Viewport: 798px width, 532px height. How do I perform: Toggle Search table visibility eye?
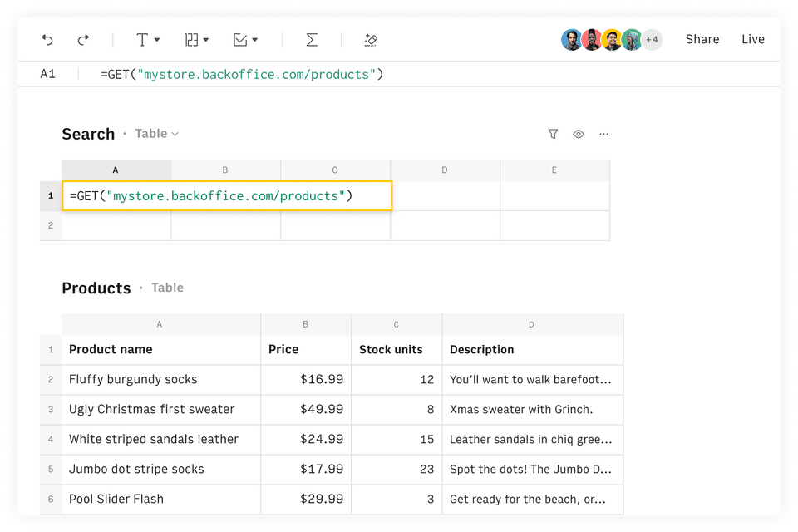click(x=579, y=134)
